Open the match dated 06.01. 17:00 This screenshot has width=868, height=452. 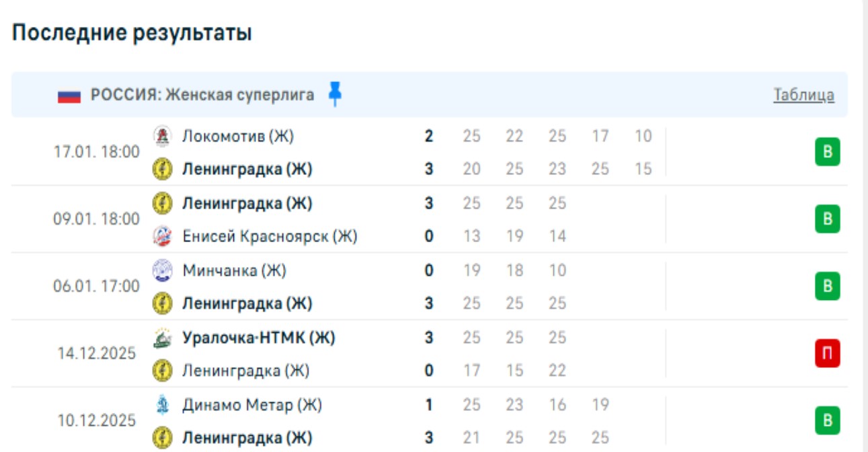(97, 287)
